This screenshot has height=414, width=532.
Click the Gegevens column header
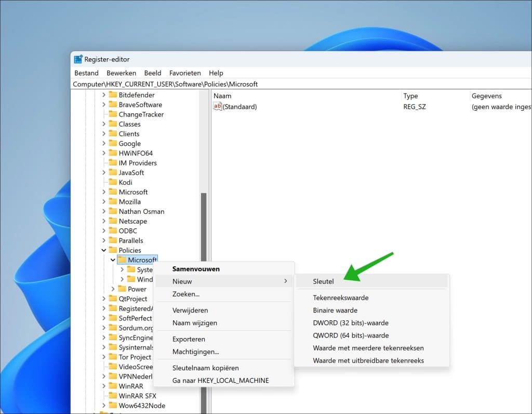501,96
